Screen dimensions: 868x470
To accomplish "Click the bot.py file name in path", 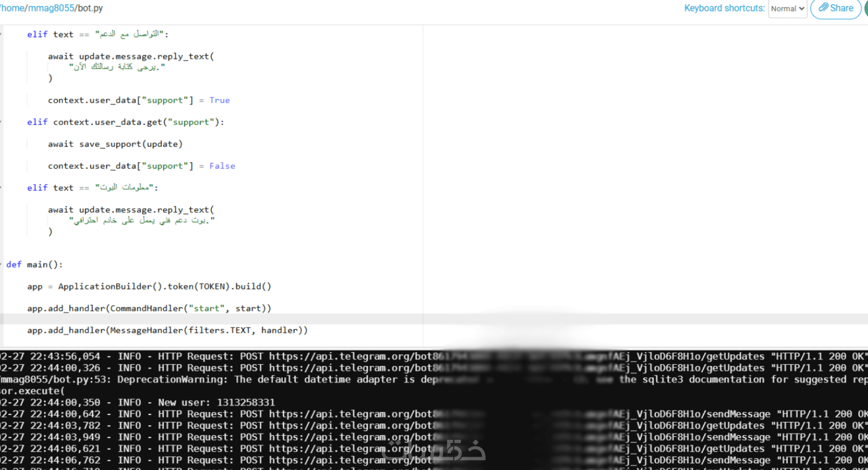I will coord(90,8).
